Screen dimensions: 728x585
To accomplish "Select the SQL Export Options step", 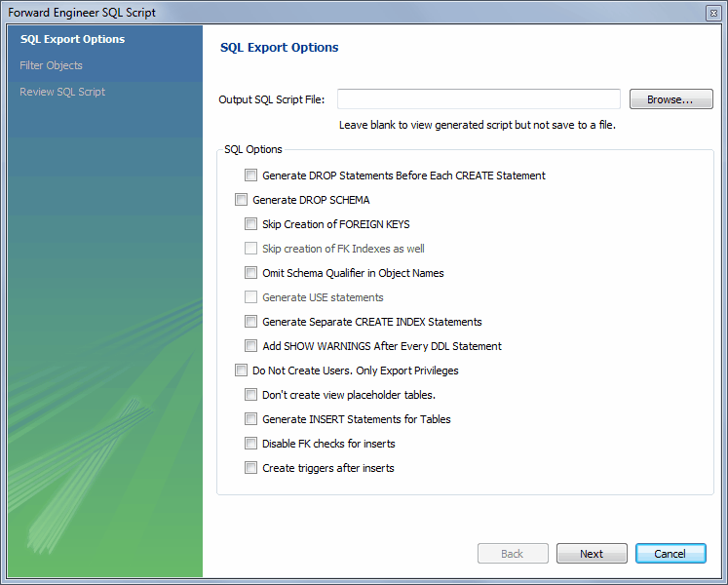I will point(72,39).
